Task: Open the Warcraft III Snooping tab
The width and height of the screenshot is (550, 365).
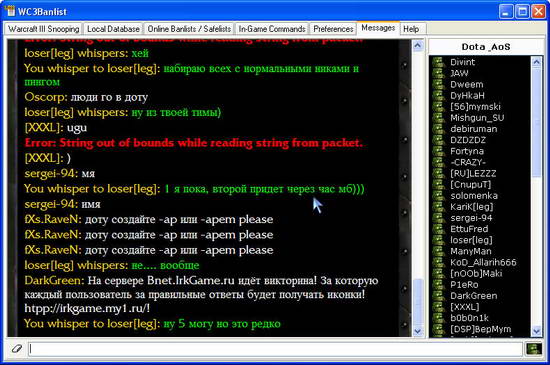Action: pyautogui.click(x=43, y=29)
